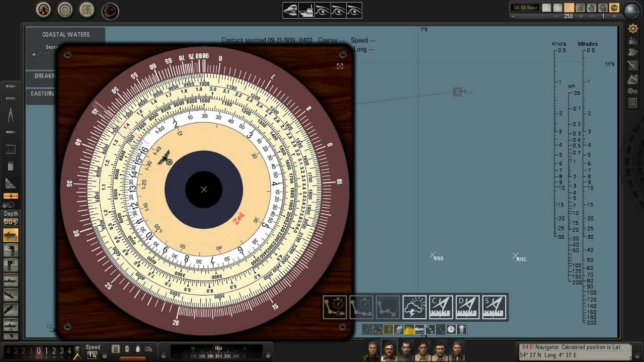644x362 pixels.
Task: Select the drawing compass tool in left toolbar
Action: 11,116
